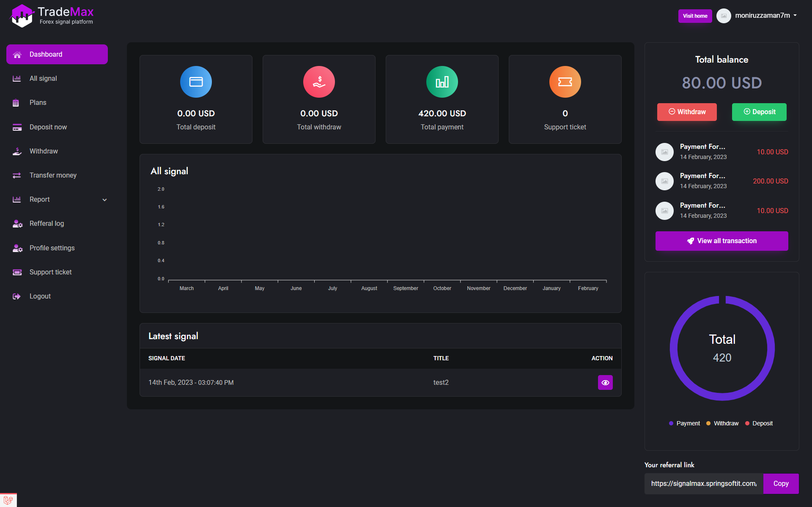Open the Plans menu item
Screen dimensions: 812x507
[38, 102]
